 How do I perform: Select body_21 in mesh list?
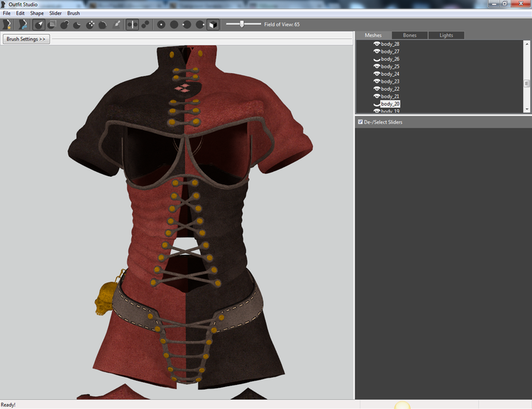click(390, 96)
